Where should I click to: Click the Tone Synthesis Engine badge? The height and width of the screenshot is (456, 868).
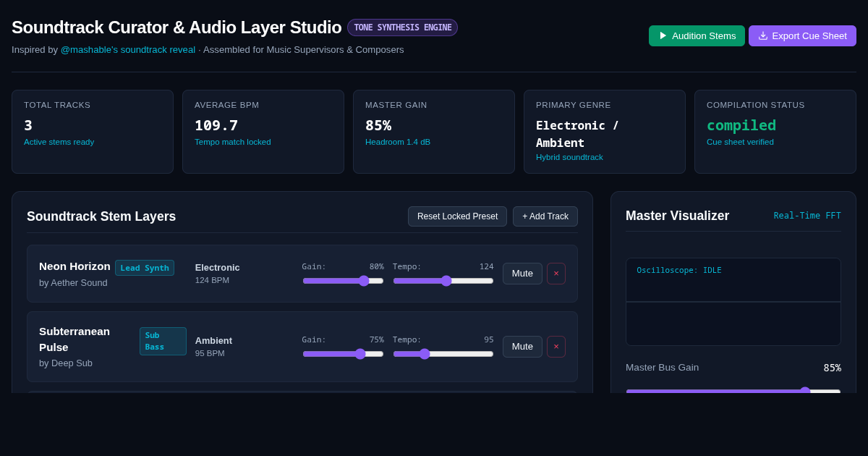tap(402, 28)
